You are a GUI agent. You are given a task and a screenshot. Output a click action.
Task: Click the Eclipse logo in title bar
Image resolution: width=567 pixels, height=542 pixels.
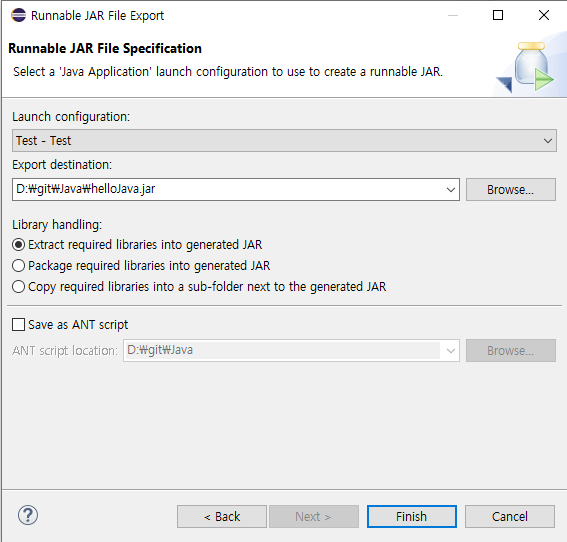18,15
